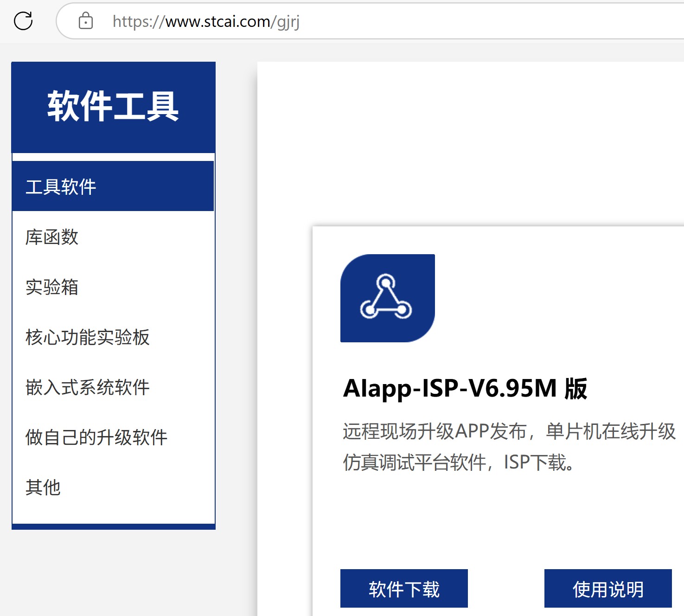The height and width of the screenshot is (616, 684).
Task: Click the 软件下载 button
Action: tap(404, 589)
